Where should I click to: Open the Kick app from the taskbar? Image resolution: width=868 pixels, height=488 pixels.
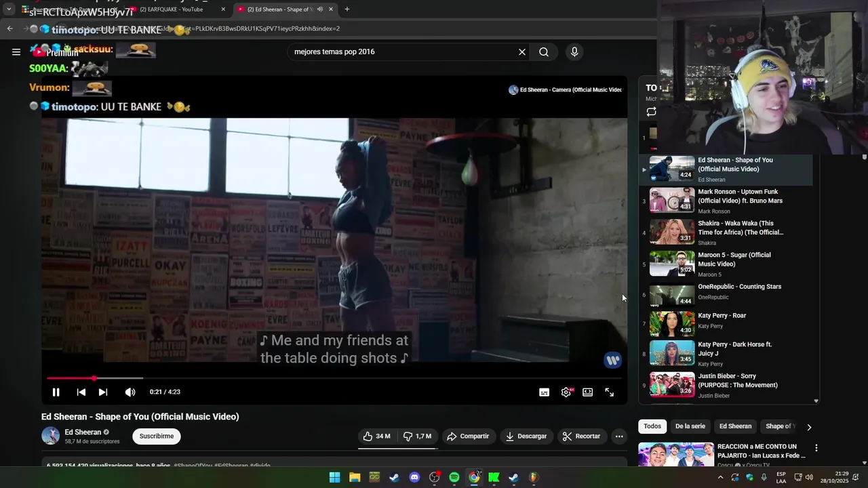pyautogui.click(x=494, y=477)
